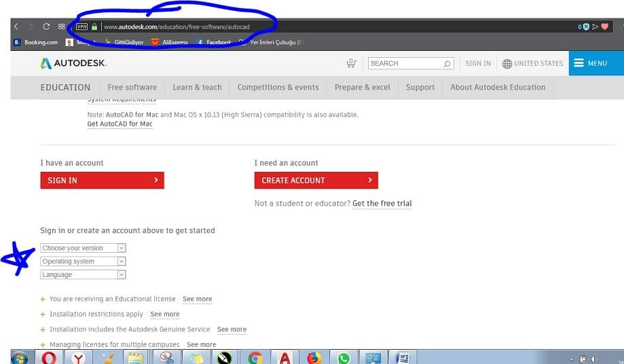Toggle the VPN badge in address bar
The image size is (624, 364).
[81, 27]
